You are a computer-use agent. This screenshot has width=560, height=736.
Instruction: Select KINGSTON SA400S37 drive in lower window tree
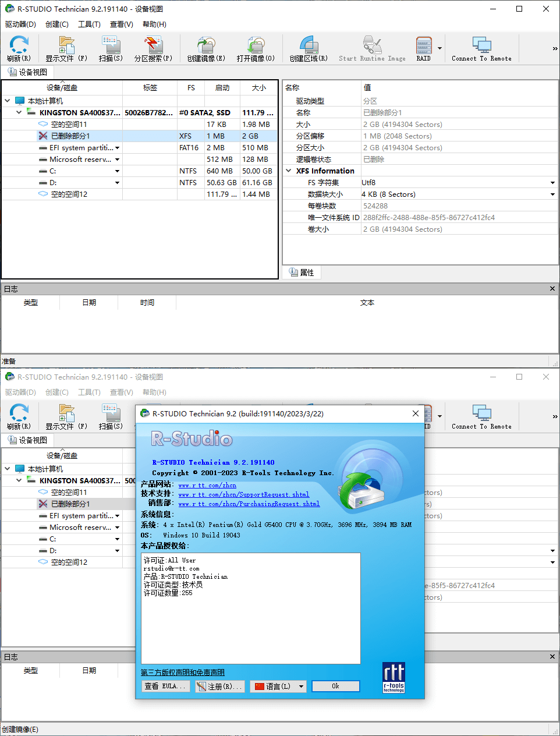[80, 480]
